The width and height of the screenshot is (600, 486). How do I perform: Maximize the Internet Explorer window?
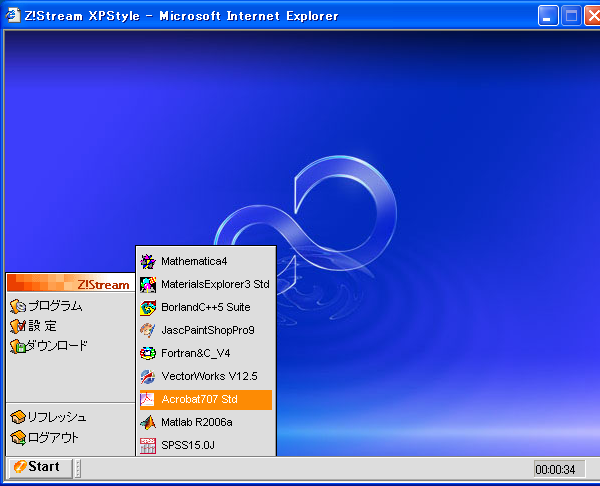[571, 16]
